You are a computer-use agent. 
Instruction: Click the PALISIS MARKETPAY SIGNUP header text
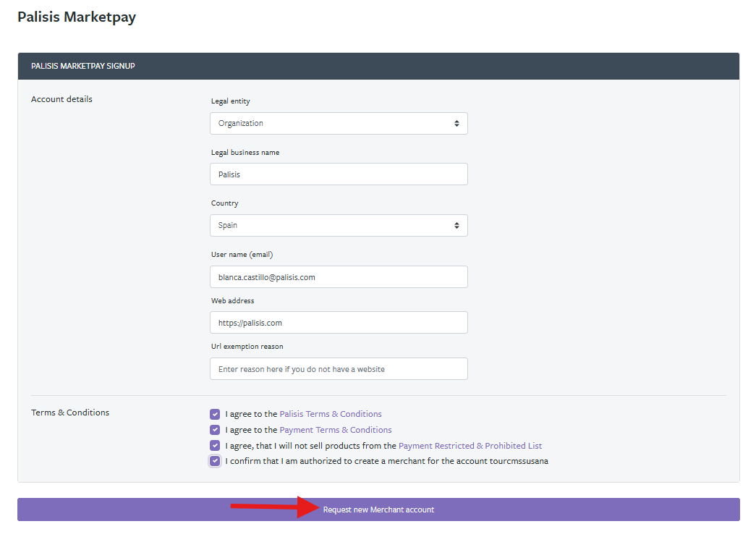point(83,66)
